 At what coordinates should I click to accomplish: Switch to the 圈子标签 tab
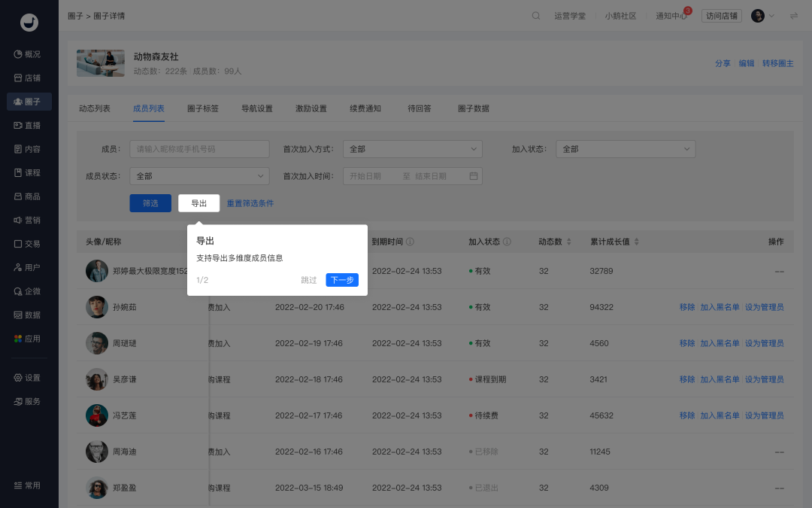203,108
